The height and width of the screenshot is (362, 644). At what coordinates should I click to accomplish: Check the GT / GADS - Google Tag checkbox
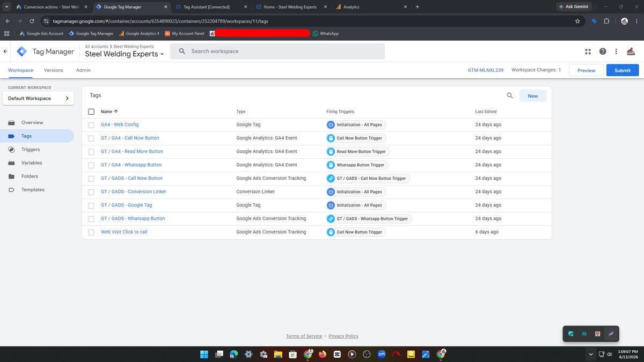pyautogui.click(x=91, y=205)
